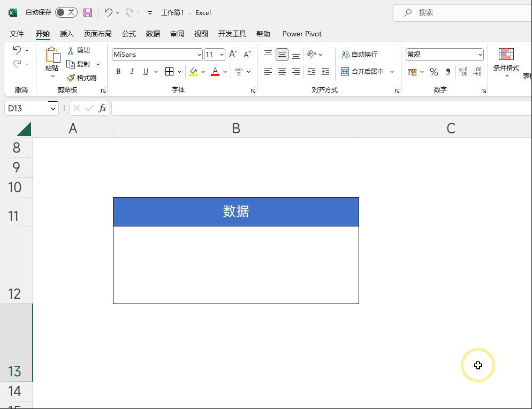Click the Comma Style icon

point(448,72)
